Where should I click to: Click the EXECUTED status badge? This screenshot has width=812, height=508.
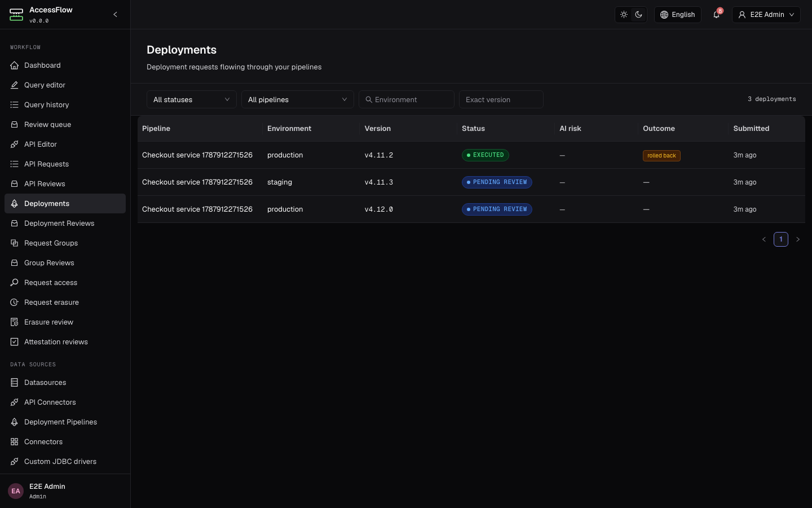click(486, 155)
